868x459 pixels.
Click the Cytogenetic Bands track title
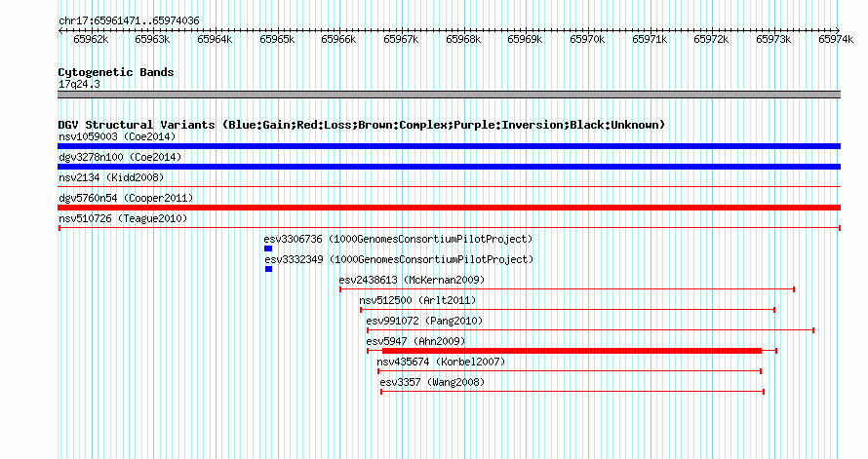click(x=116, y=72)
